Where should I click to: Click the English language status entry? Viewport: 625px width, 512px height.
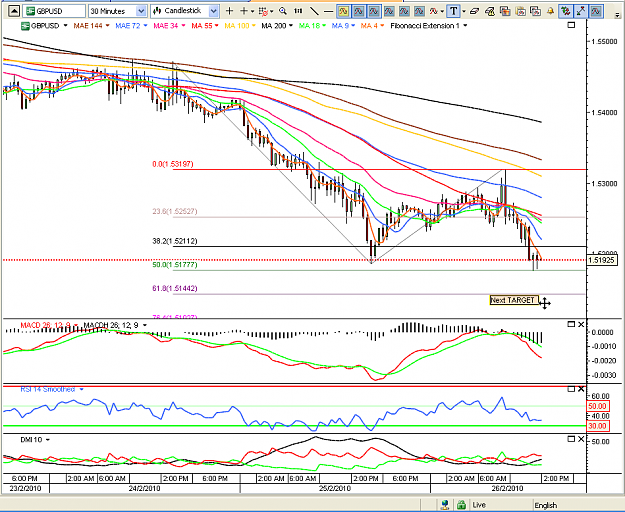pos(546,505)
